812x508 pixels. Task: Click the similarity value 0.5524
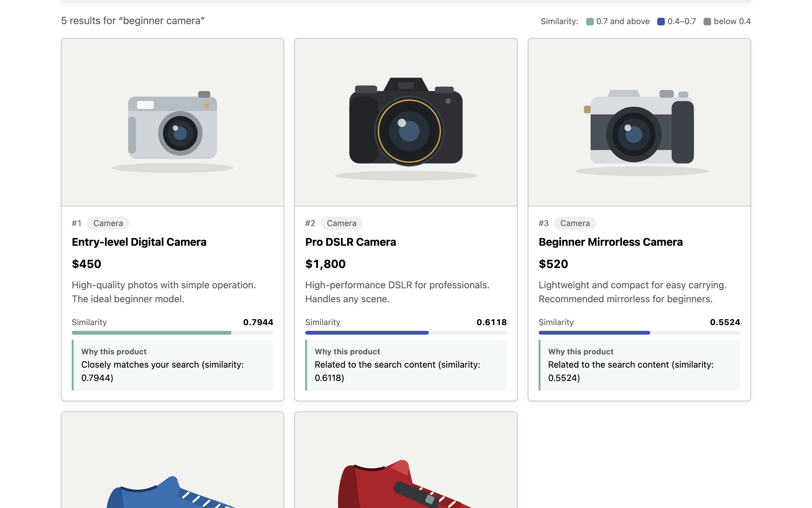725,322
